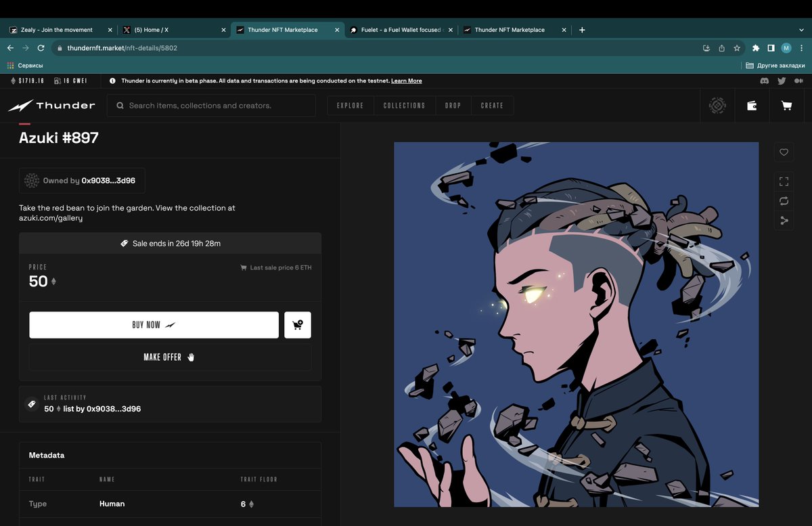Open the Twitter link icon
812x526 pixels.
pos(782,81)
